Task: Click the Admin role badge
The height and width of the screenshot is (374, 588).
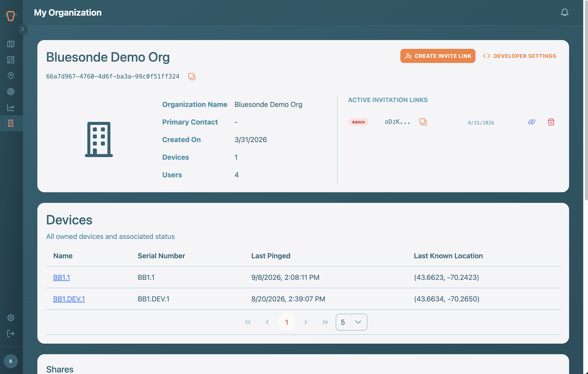Action: 358,122
